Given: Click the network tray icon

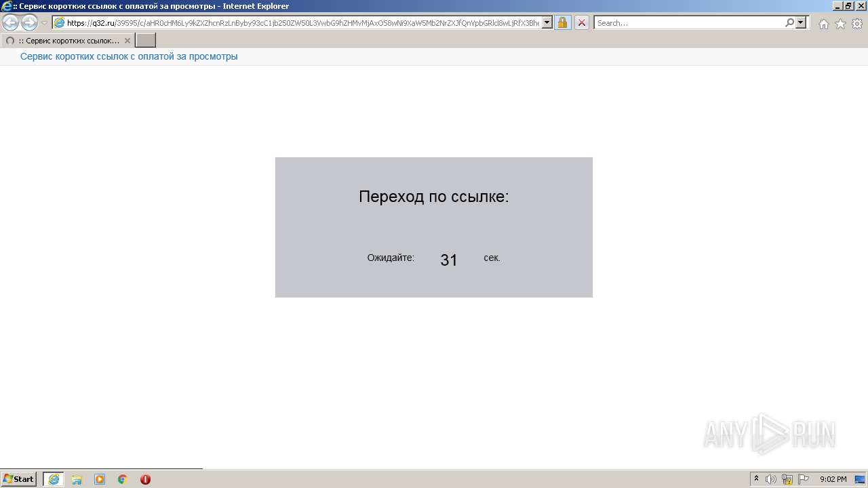Looking at the screenshot, I should tap(787, 479).
